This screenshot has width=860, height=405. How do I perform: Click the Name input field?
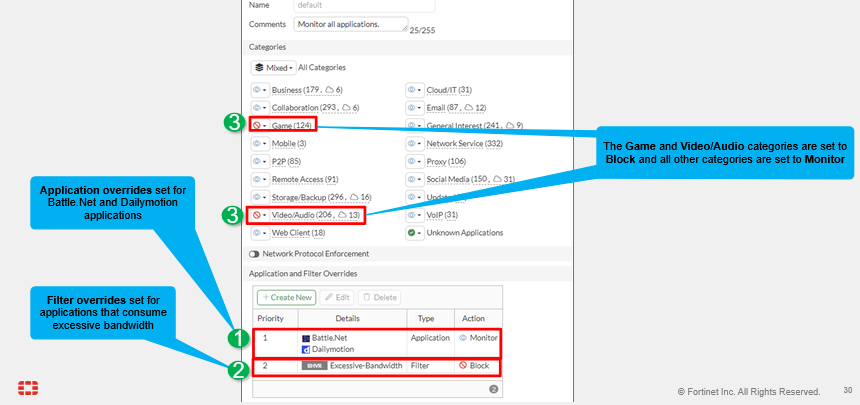(x=365, y=5)
